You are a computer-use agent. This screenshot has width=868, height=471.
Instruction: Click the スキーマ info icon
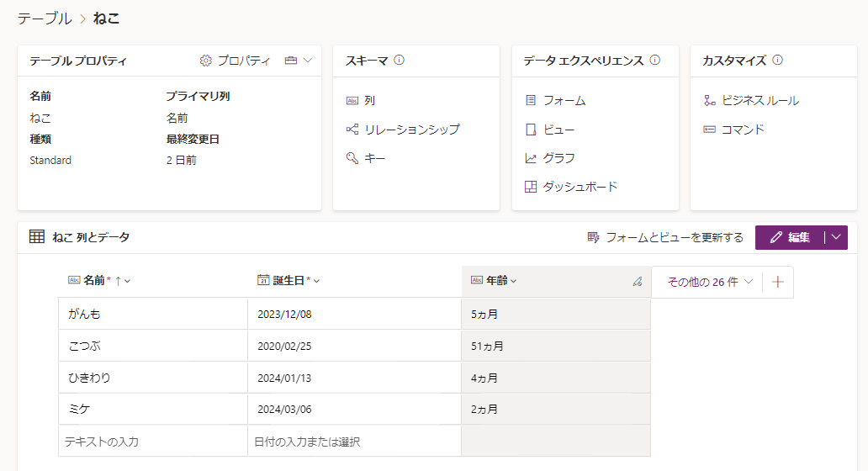(x=400, y=61)
